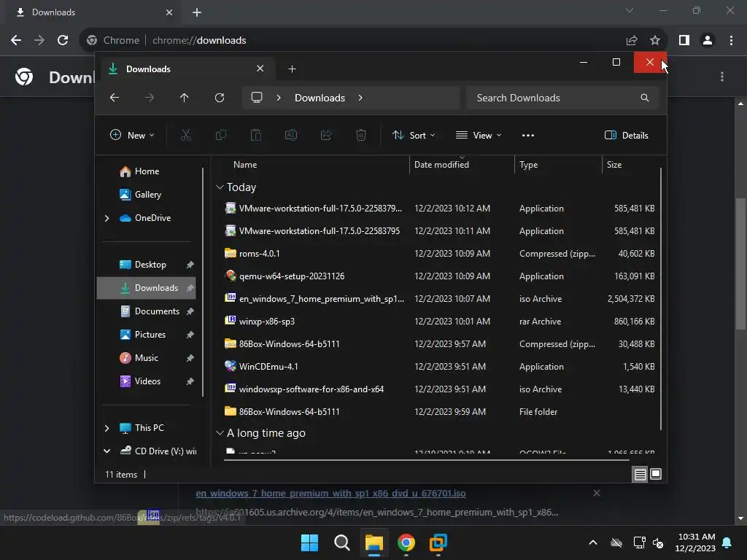
Task: Click the Rename icon in Explorer toolbar
Action: 291,135
